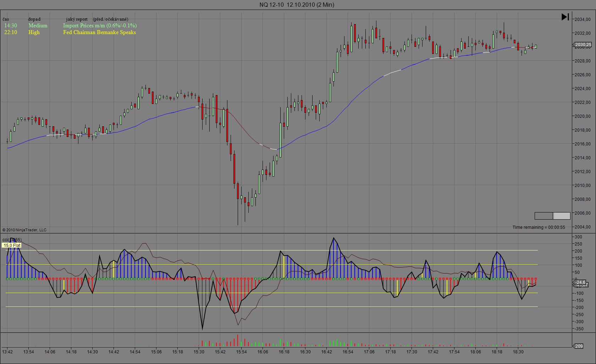Viewport: 596px width, 364px height.
Task: Click the cci indicator name label
Action: point(12,240)
